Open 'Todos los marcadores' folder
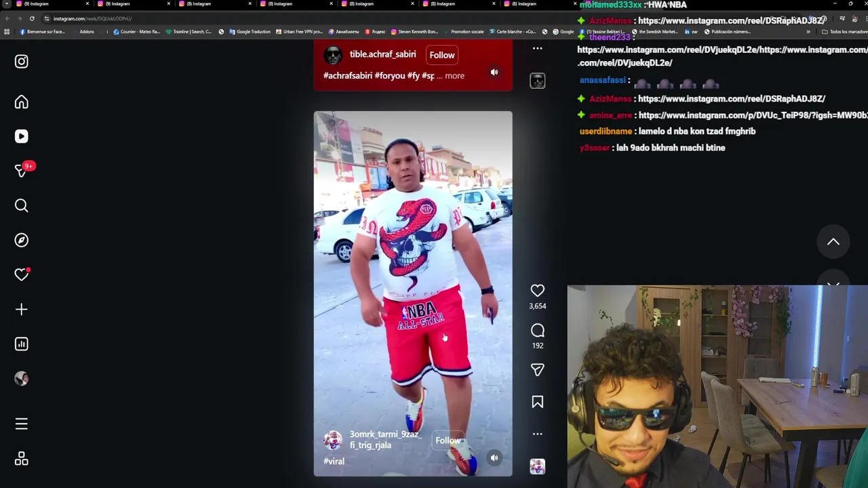The height and width of the screenshot is (488, 868). [844, 32]
